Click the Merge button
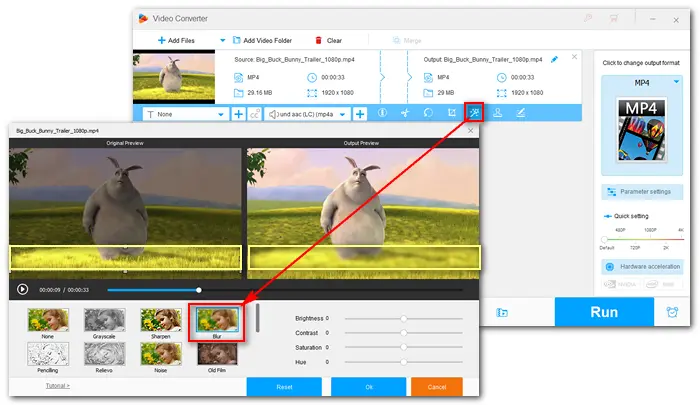Screen dimensions: 700x405 (407, 40)
